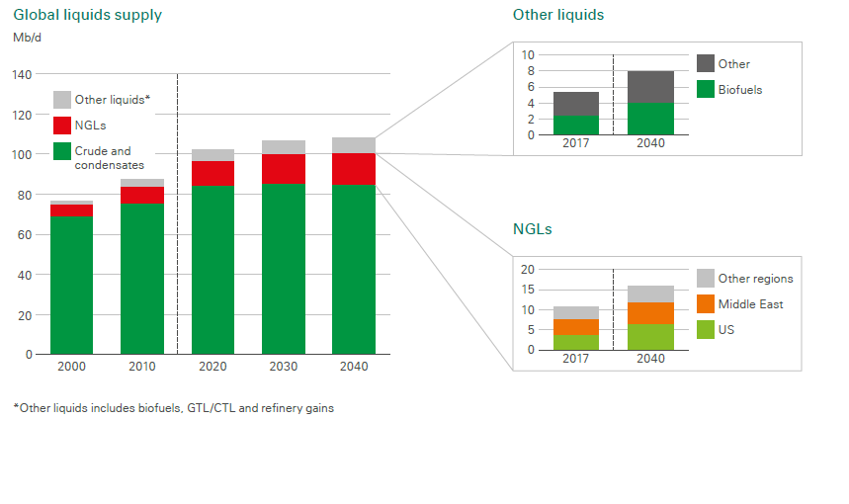Select the 2017 dark gray Other segment
849x504 pixels.
click(574, 104)
